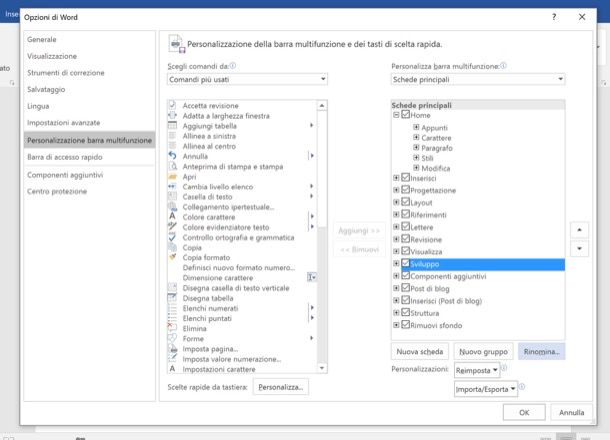
Task: Open the Importa/Esporta dropdown
Action: pyautogui.click(x=486, y=389)
